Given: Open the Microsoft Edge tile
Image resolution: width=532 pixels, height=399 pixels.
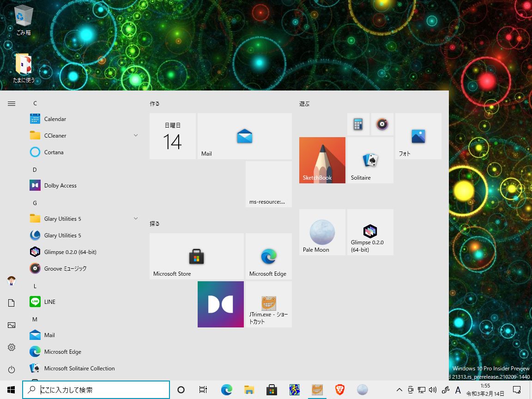Looking at the screenshot, I should (268, 256).
